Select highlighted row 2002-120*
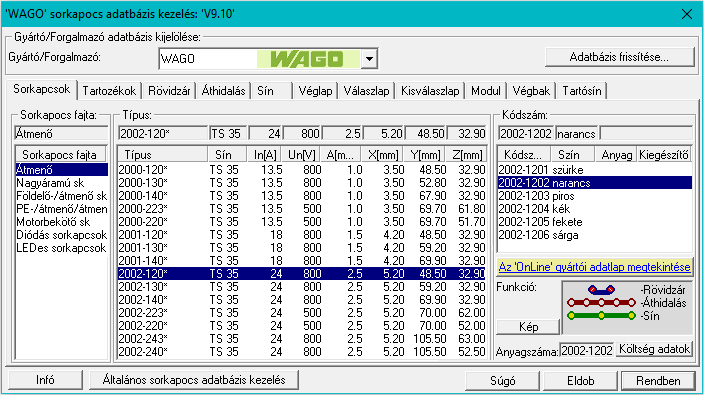The height and width of the screenshot is (395, 704). [x=302, y=273]
